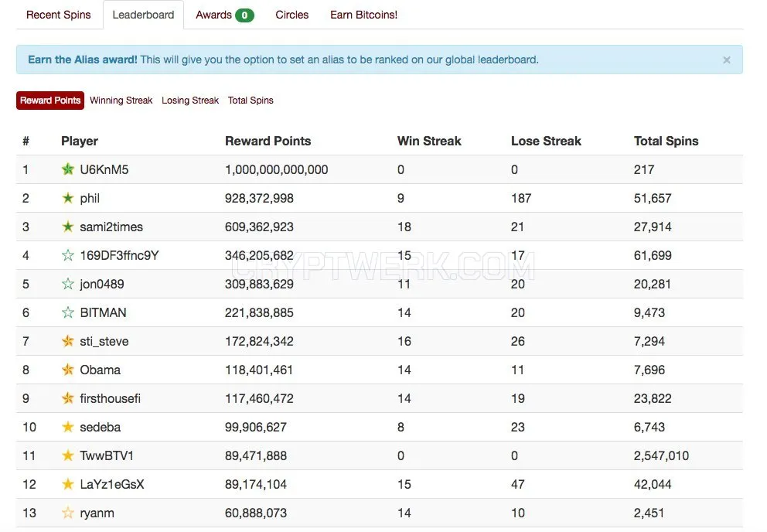Click total spins value 51,657
The height and width of the screenshot is (532, 767).
(653, 198)
